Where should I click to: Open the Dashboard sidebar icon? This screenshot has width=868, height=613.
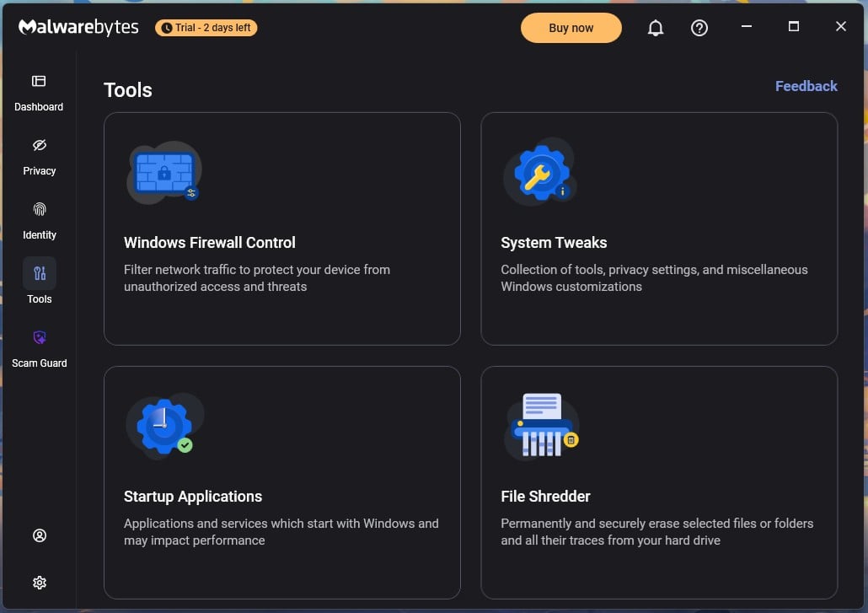(x=39, y=82)
